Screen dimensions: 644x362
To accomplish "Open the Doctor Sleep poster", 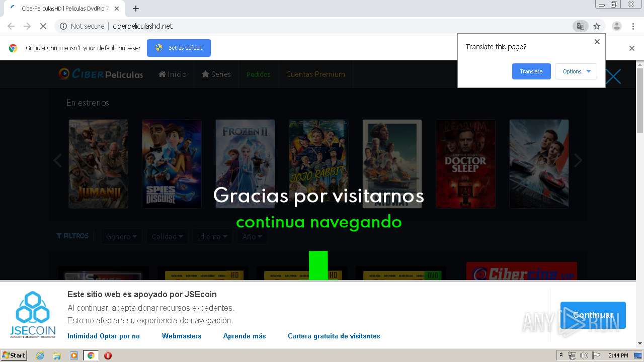I will [465, 164].
